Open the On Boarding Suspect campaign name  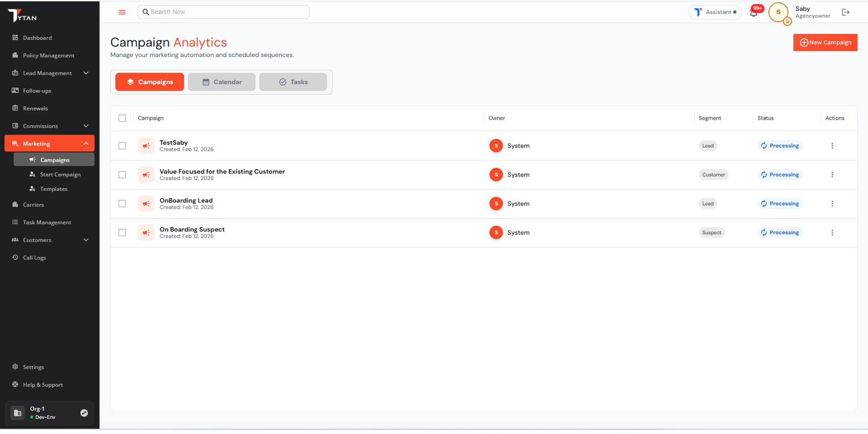(192, 229)
